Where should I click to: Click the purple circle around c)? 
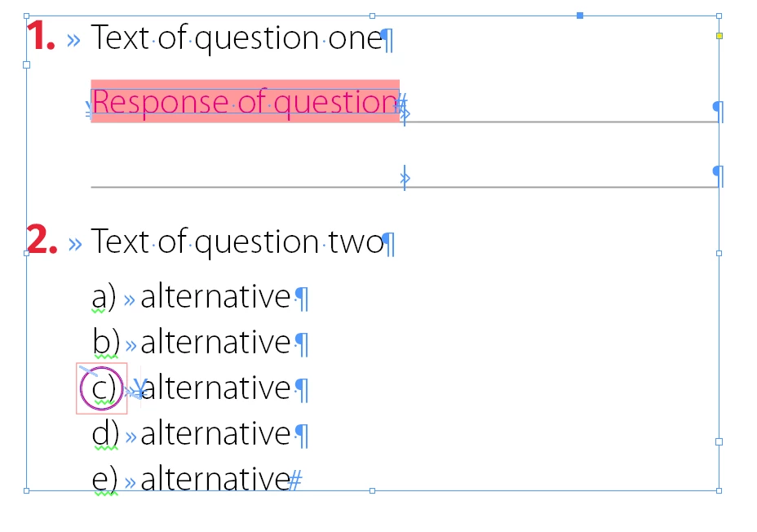[101, 388]
